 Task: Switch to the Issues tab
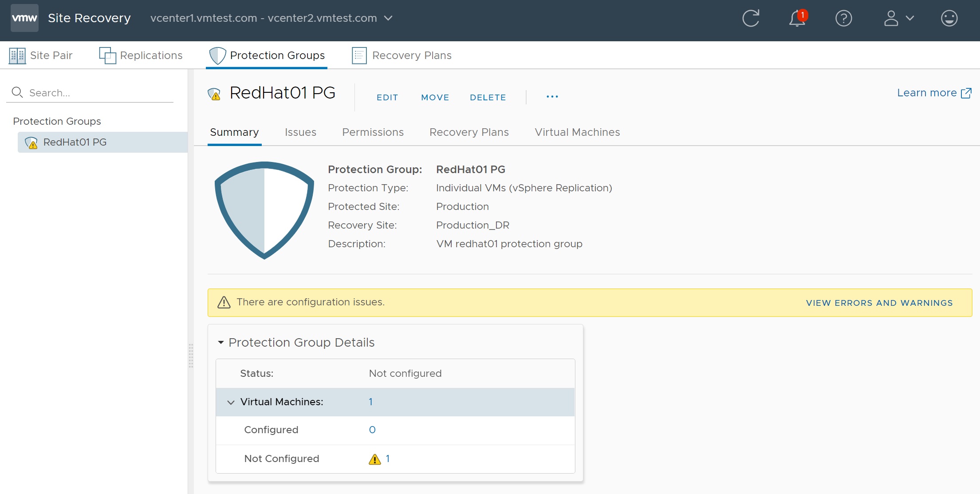click(x=300, y=132)
